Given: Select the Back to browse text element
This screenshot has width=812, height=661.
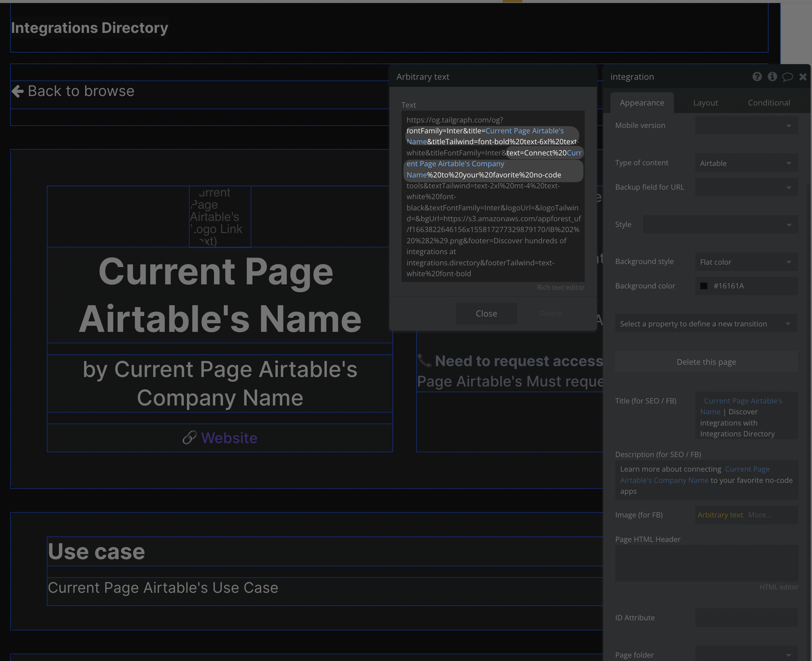Looking at the screenshot, I should [x=81, y=91].
